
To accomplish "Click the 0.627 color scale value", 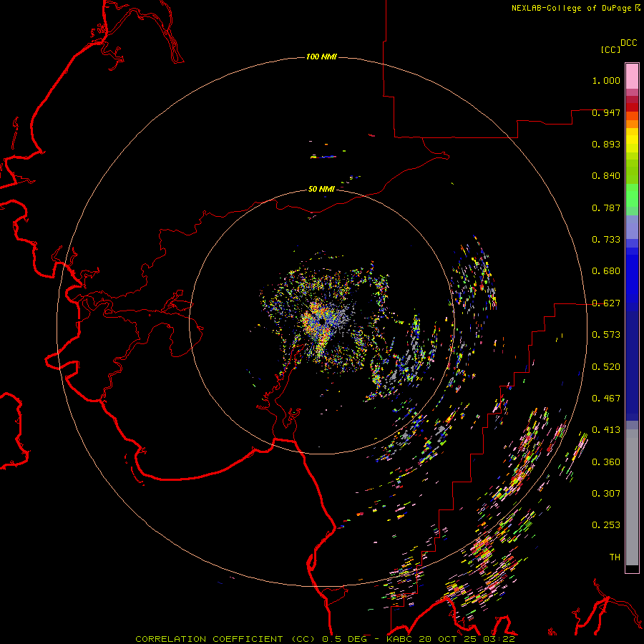I will 606,303.
